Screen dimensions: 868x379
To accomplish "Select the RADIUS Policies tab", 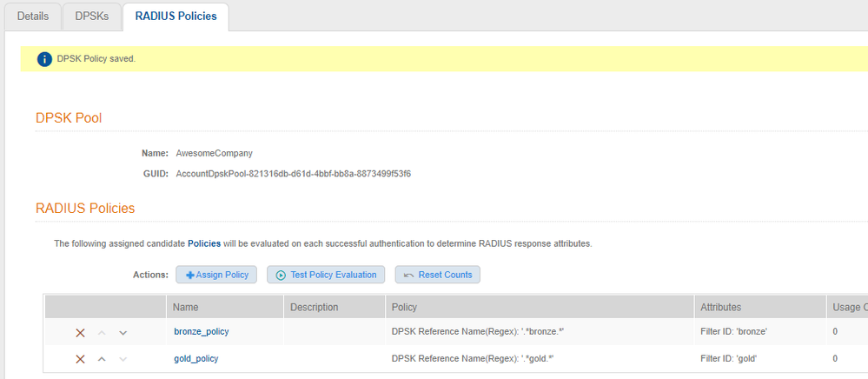I will pyautogui.click(x=176, y=17).
